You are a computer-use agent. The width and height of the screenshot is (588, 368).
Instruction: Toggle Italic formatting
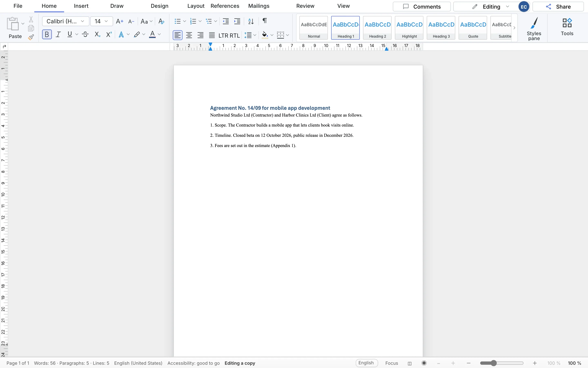pyautogui.click(x=58, y=35)
